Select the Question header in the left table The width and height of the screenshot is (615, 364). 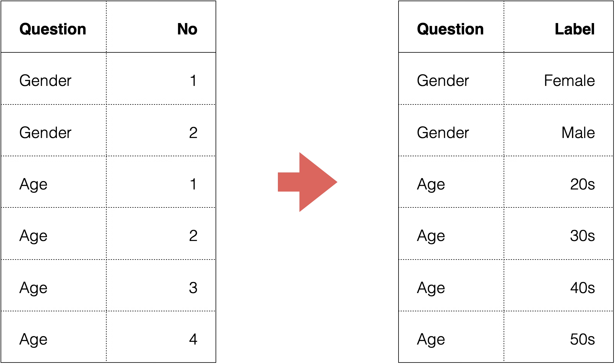53,29
